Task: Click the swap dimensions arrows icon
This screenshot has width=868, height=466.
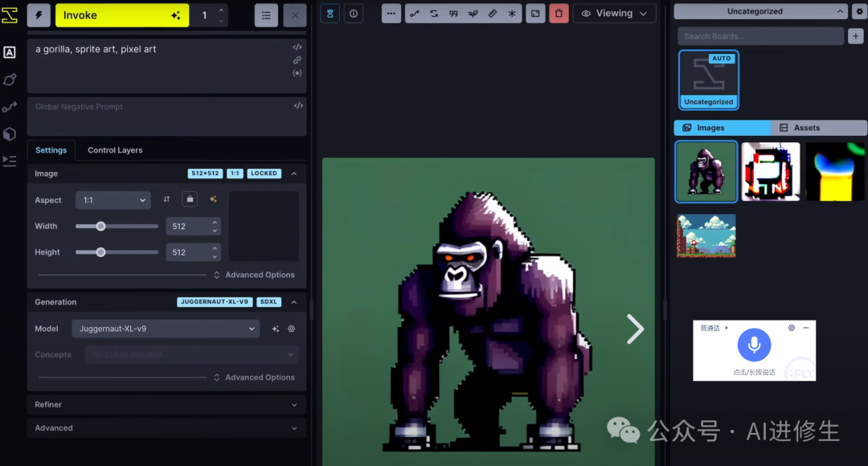Action: pos(166,199)
